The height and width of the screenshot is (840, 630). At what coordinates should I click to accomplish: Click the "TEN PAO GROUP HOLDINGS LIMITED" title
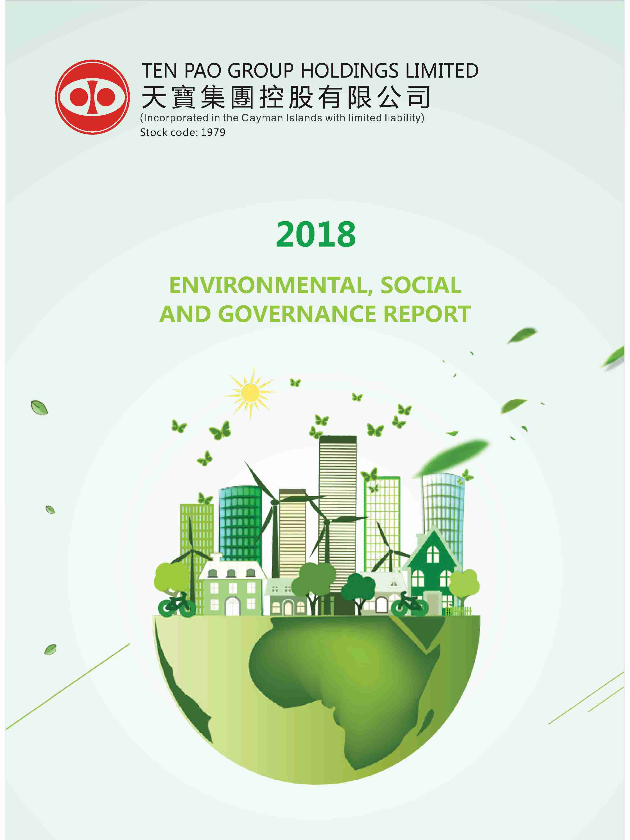310,71
